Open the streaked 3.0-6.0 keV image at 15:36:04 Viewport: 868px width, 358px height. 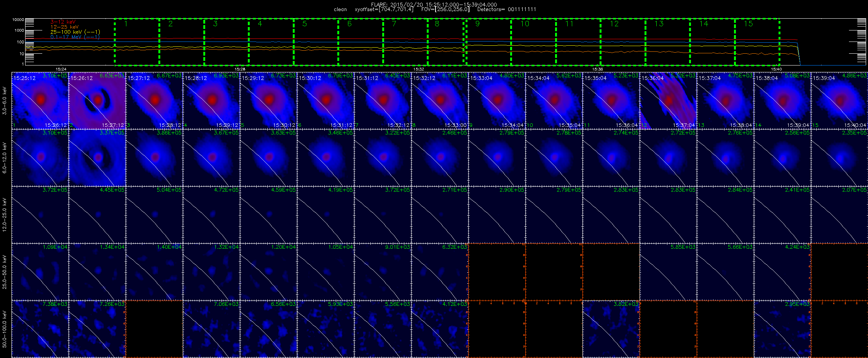click(x=668, y=101)
